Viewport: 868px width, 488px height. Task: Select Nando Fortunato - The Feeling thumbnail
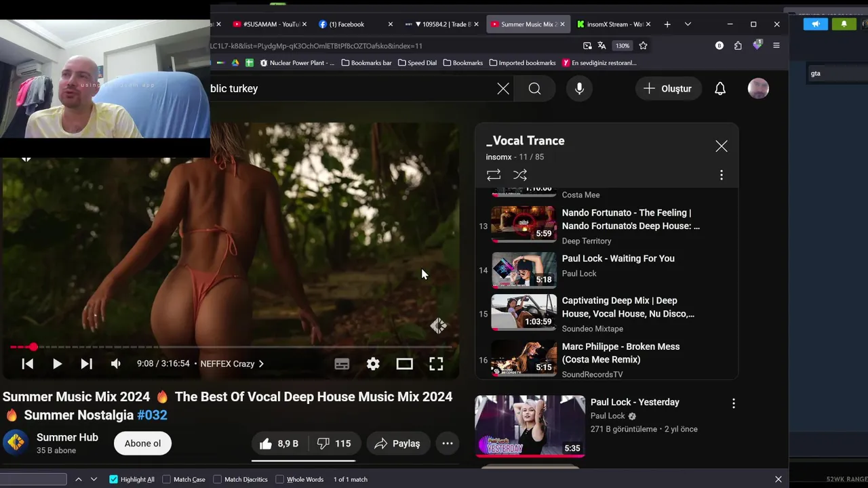[524, 223]
